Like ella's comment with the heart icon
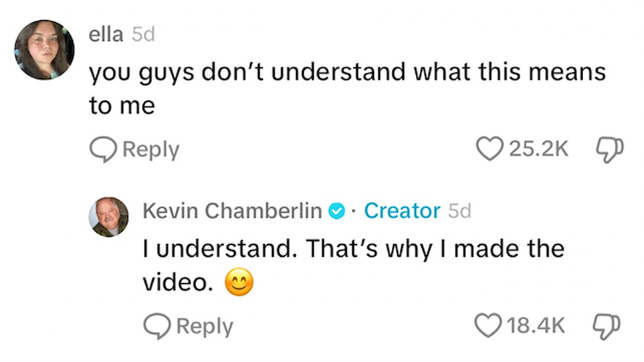Viewport: 644px width, 362px height. [x=490, y=149]
